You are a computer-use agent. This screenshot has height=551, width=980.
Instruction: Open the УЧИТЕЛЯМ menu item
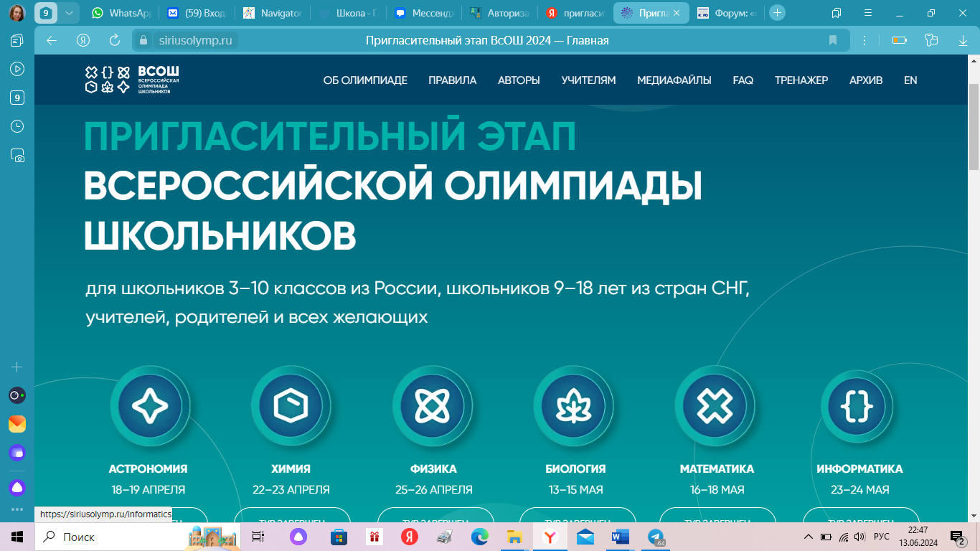[588, 80]
